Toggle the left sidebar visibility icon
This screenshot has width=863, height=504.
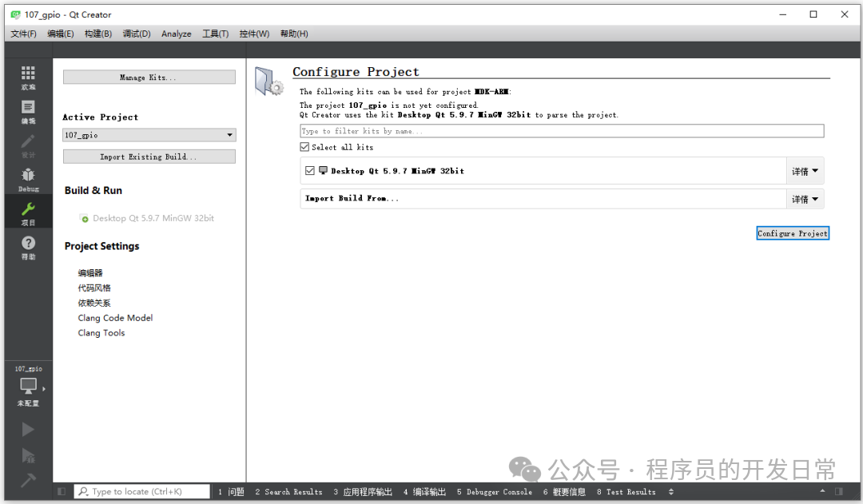62,491
